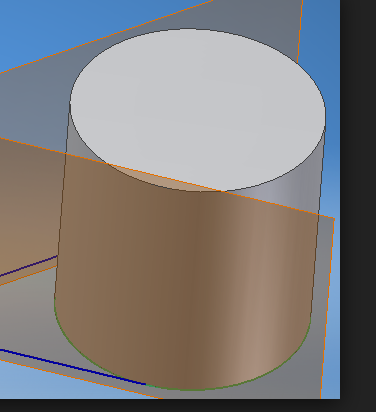
Task: Click the cylinder's left silhouette edge
Action: (62, 200)
